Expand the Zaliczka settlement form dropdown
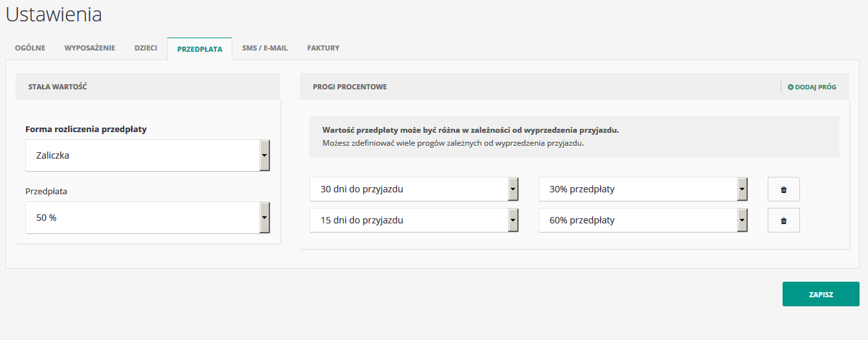 tap(148, 155)
